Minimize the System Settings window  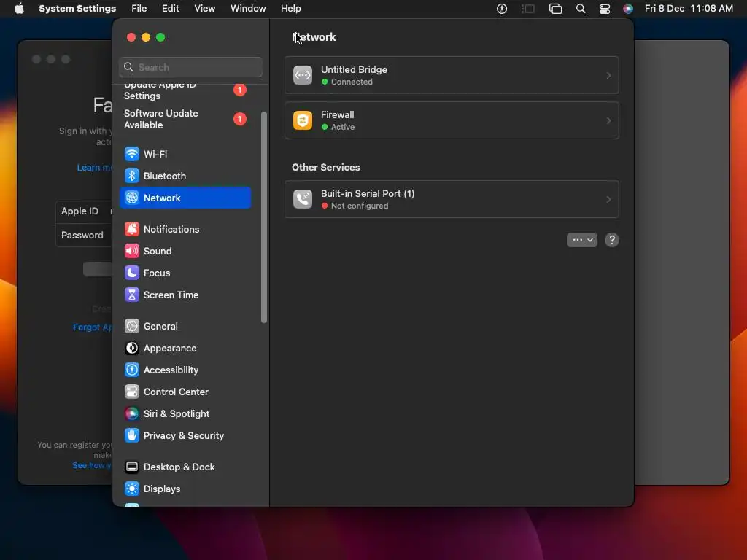[x=146, y=37]
